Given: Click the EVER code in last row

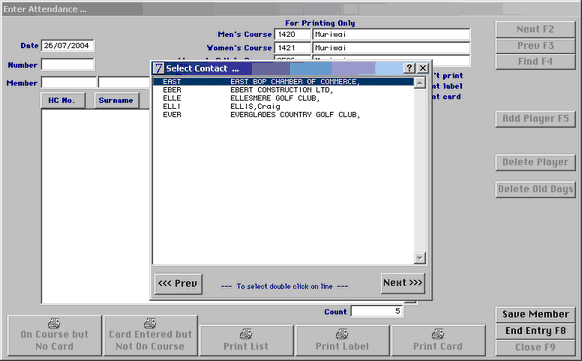Looking at the screenshot, I should [x=172, y=115].
